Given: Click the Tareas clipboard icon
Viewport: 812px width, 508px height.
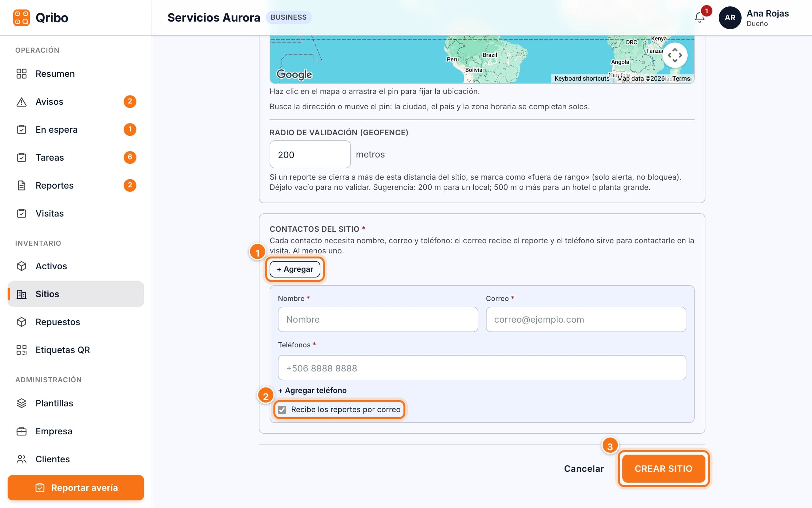Looking at the screenshot, I should click(x=22, y=157).
